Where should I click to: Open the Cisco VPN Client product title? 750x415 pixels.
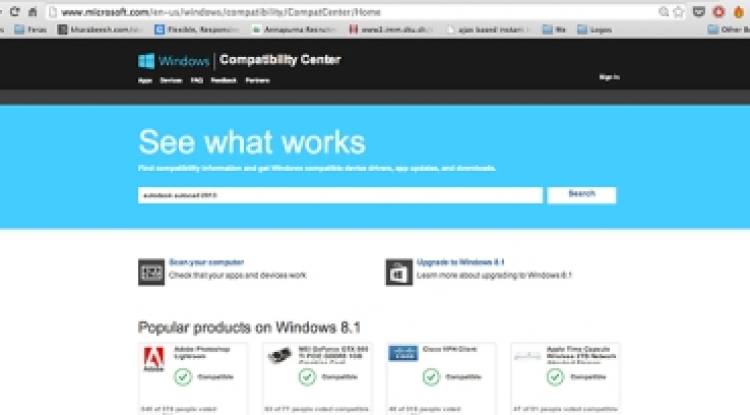pyautogui.click(x=450, y=349)
